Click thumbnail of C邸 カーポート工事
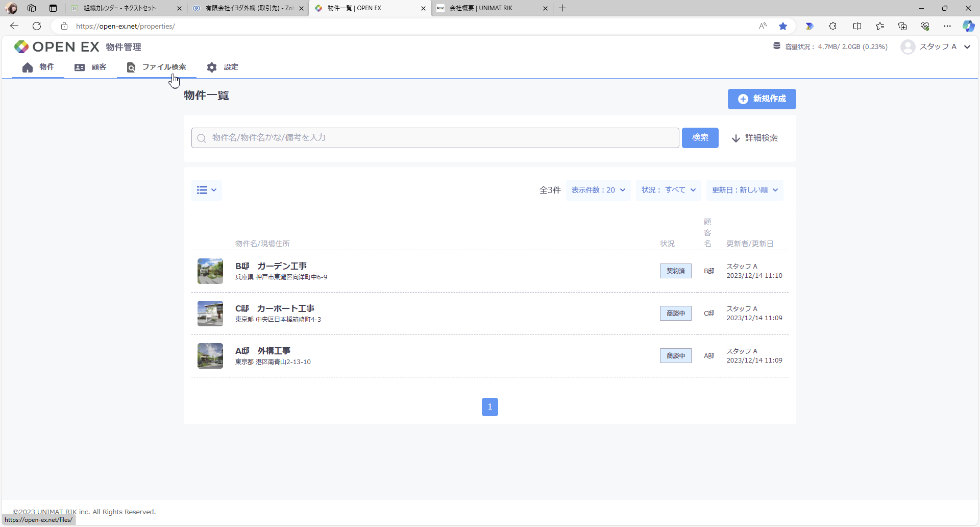This screenshot has width=980, height=527. pos(210,314)
